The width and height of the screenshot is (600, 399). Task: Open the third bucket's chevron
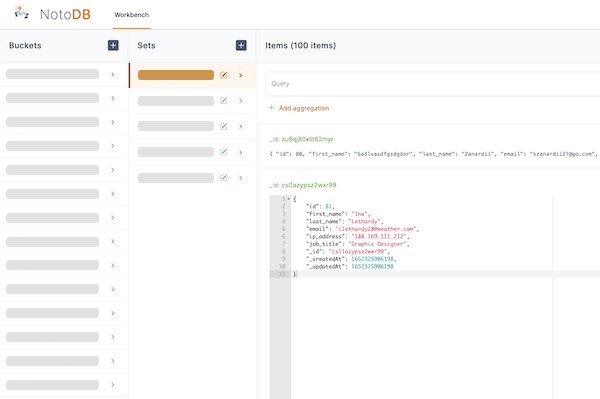pos(113,122)
